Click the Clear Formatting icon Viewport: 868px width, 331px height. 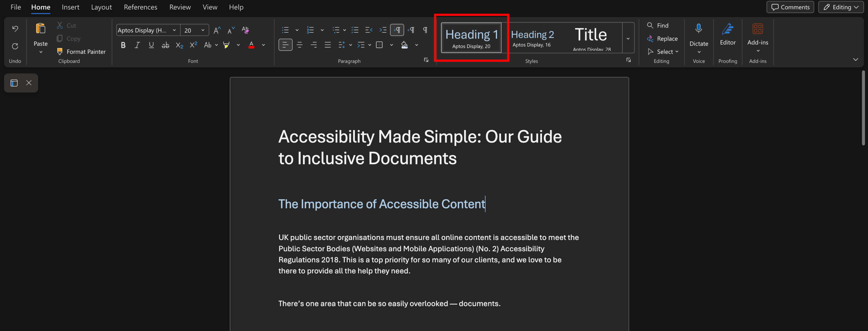(245, 30)
